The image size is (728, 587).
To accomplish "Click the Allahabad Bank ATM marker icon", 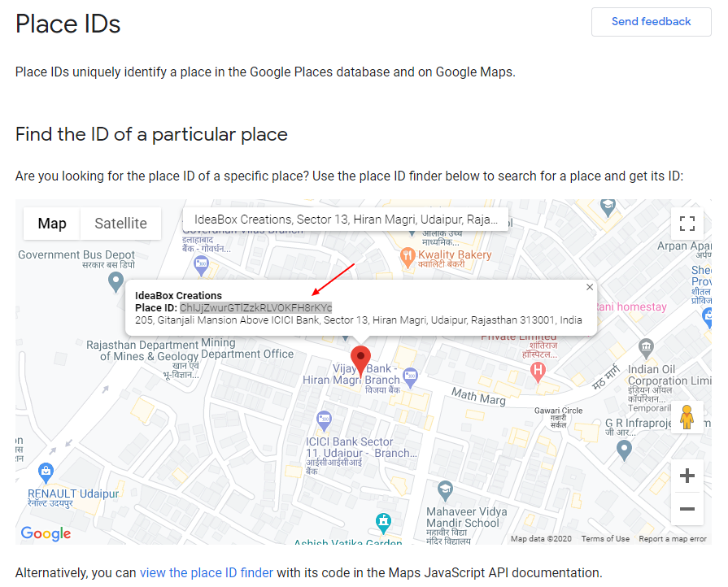I will (201, 267).
